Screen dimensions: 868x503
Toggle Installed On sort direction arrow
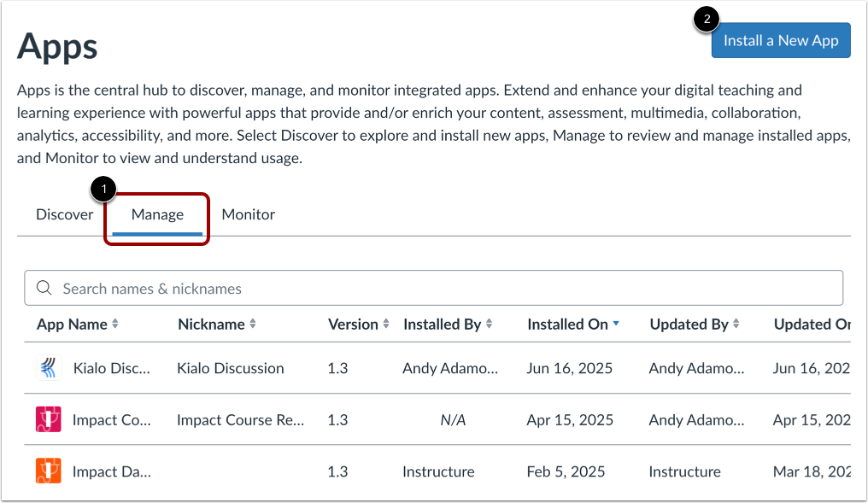point(616,325)
